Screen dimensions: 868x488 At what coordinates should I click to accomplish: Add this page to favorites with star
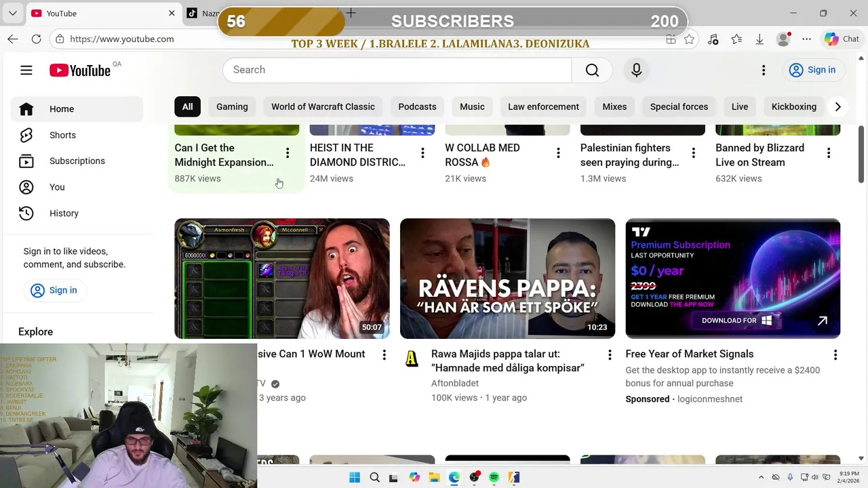689,39
